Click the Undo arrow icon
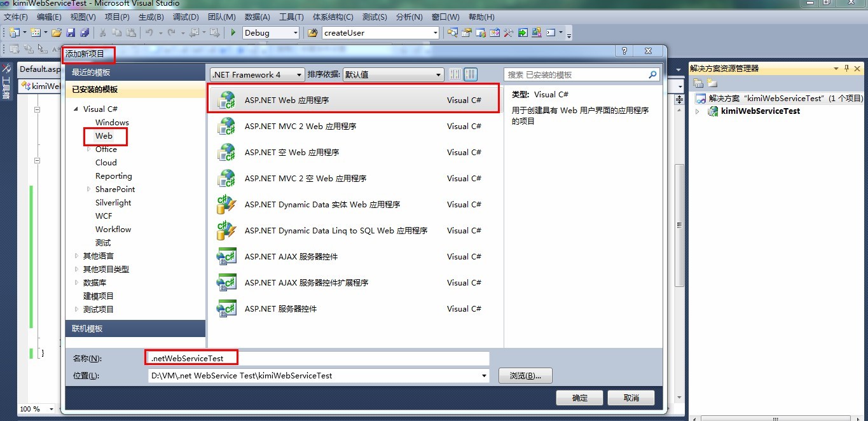Viewport: 868px width, 421px height. pos(149,32)
